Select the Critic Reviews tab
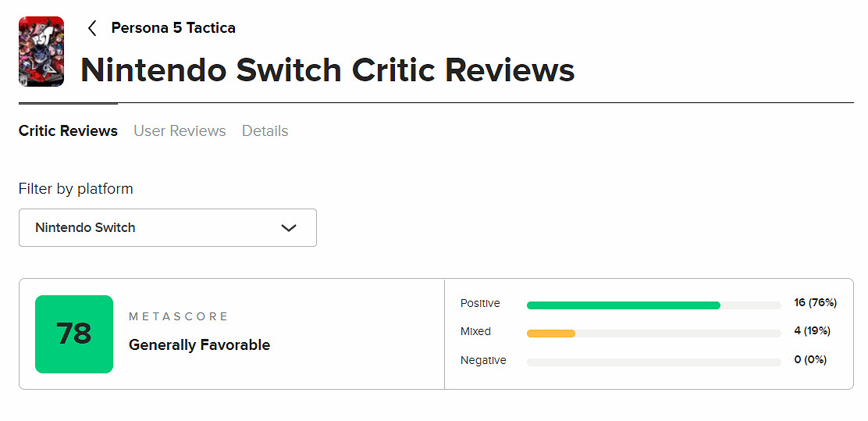The width and height of the screenshot is (868, 421). [x=68, y=131]
